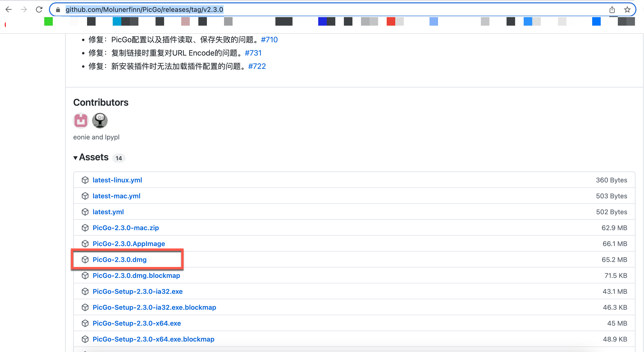Click package icon beside PicGo-Setup-2.3.0-x64.exe
644x352 pixels.
tap(85, 323)
